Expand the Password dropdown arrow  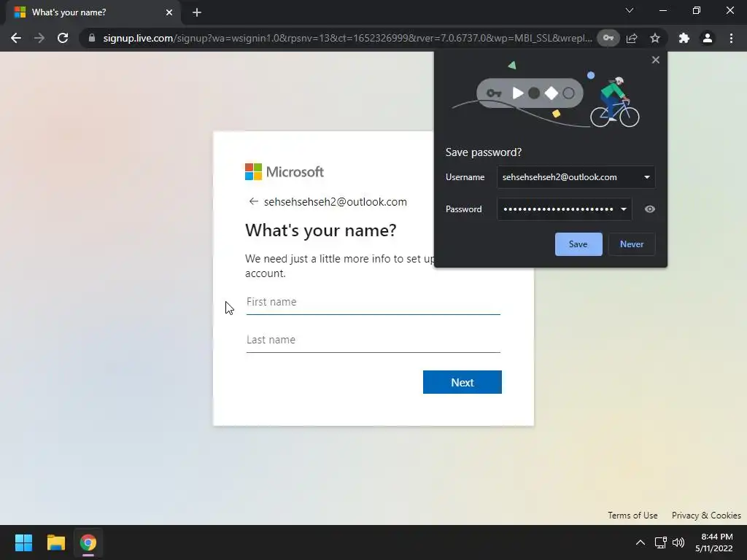[624, 209]
